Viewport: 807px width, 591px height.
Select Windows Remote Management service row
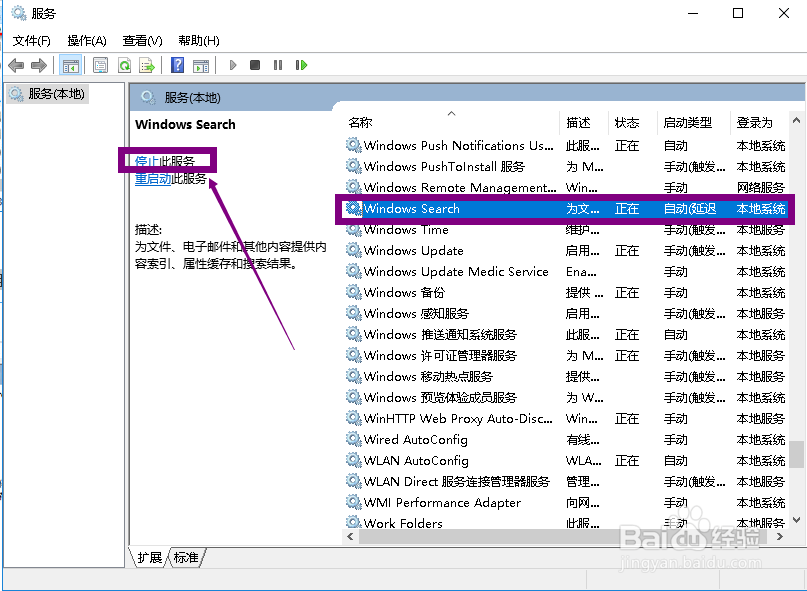(565, 187)
